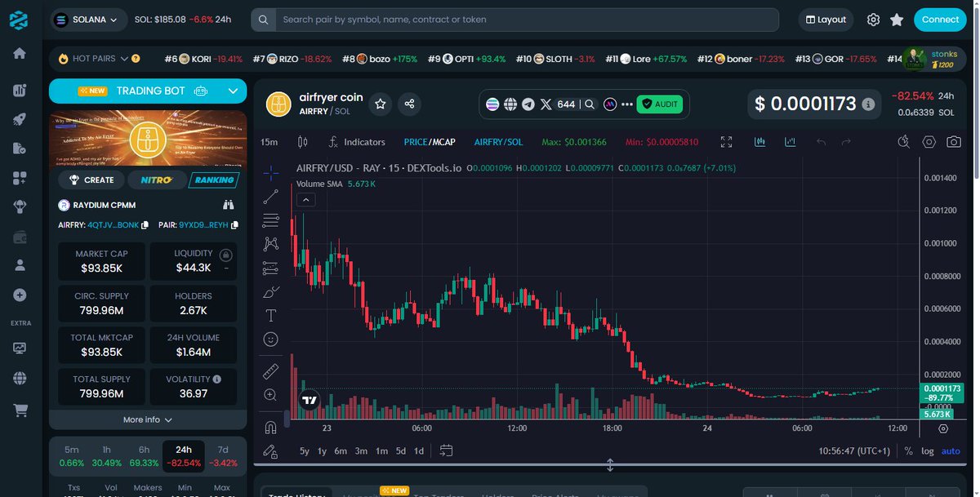Click the NITRO button

(x=156, y=180)
